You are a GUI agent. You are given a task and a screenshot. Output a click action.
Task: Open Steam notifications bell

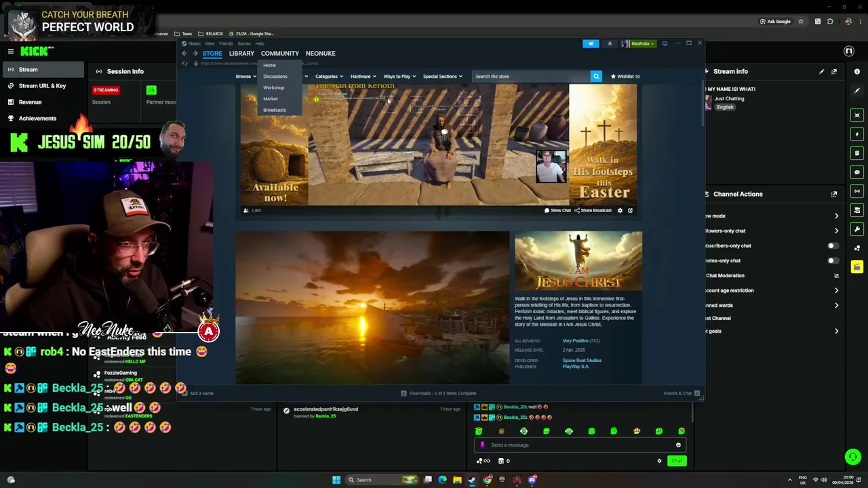point(610,43)
